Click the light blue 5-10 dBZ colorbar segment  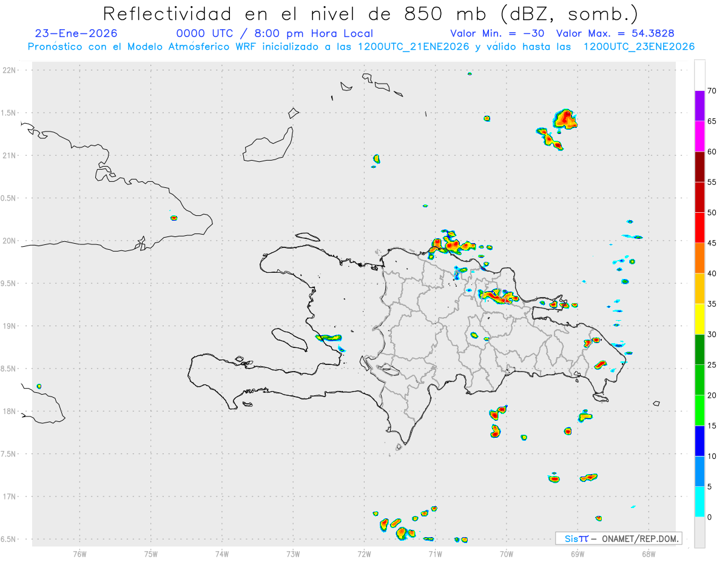pyautogui.click(x=699, y=472)
